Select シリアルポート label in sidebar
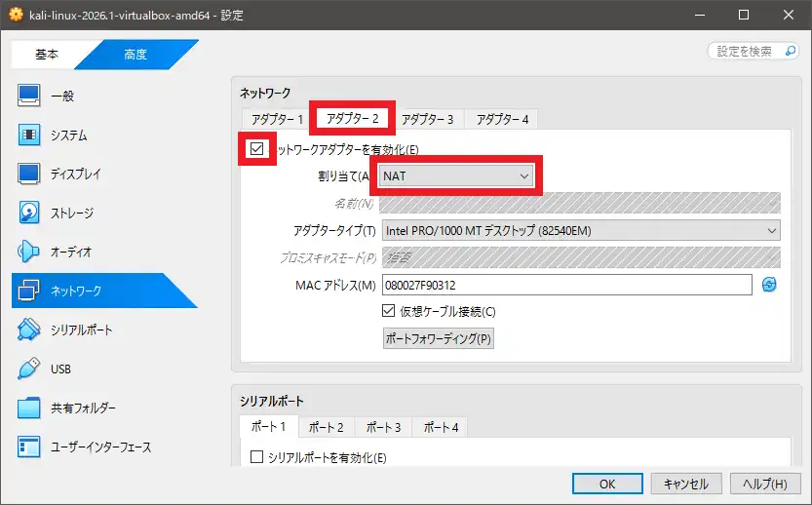Viewport: 812px width, 505px height. [x=81, y=330]
